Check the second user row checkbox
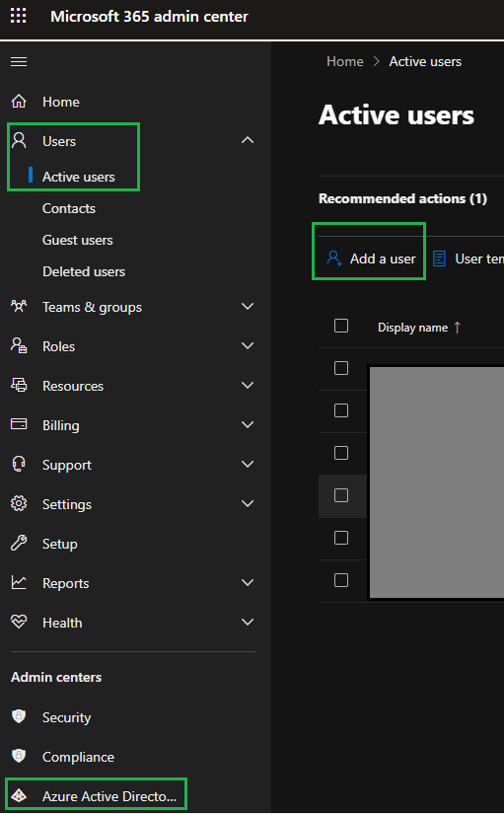Screen dimensions: 504x814 pyautogui.click(x=341, y=410)
